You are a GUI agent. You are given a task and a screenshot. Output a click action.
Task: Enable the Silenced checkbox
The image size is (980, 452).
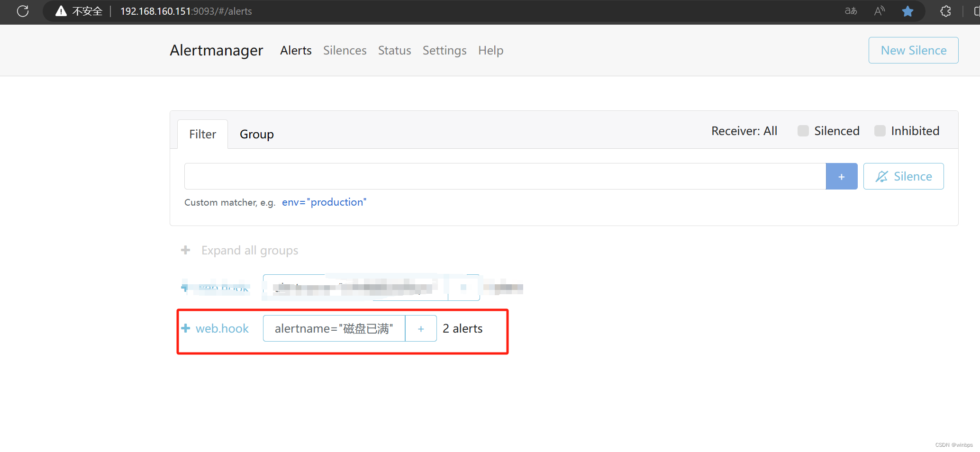click(803, 131)
